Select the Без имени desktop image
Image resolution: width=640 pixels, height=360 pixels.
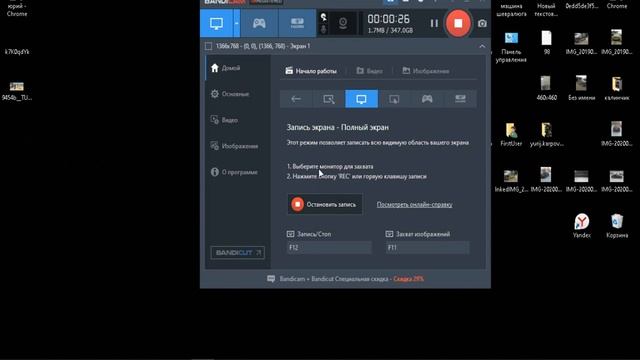click(582, 88)
